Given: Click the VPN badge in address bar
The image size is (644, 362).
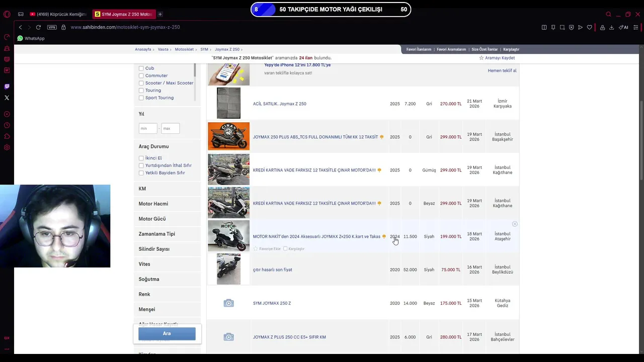Looking at the screenshot, I should point(52,27).
